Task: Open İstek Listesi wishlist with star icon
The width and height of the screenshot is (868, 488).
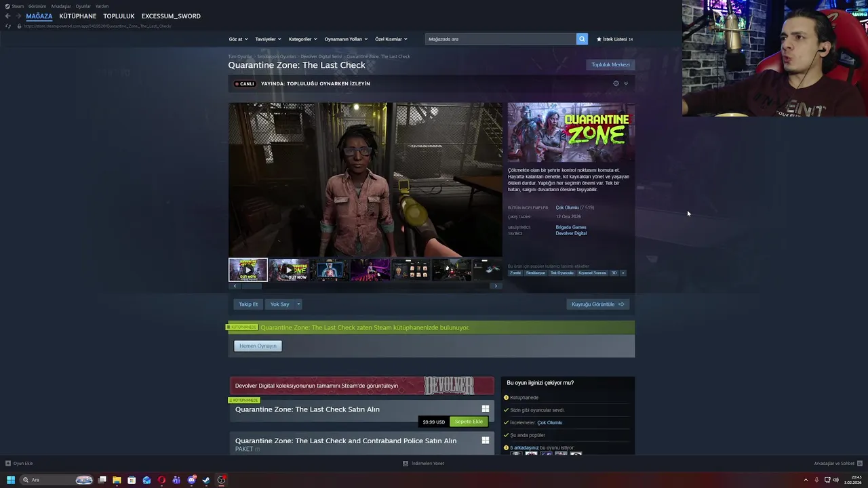Action: (x=614, y=39)
